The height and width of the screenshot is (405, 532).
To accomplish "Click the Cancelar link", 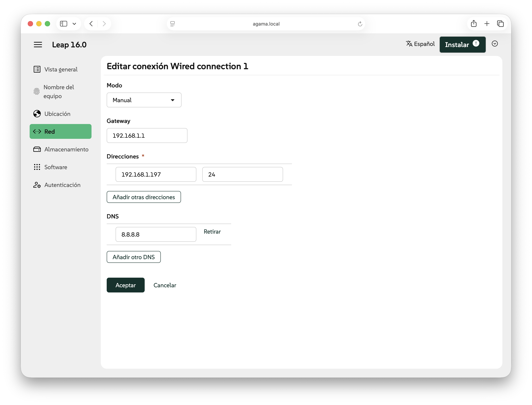I will pyautogui.click(x=165, y=285).
